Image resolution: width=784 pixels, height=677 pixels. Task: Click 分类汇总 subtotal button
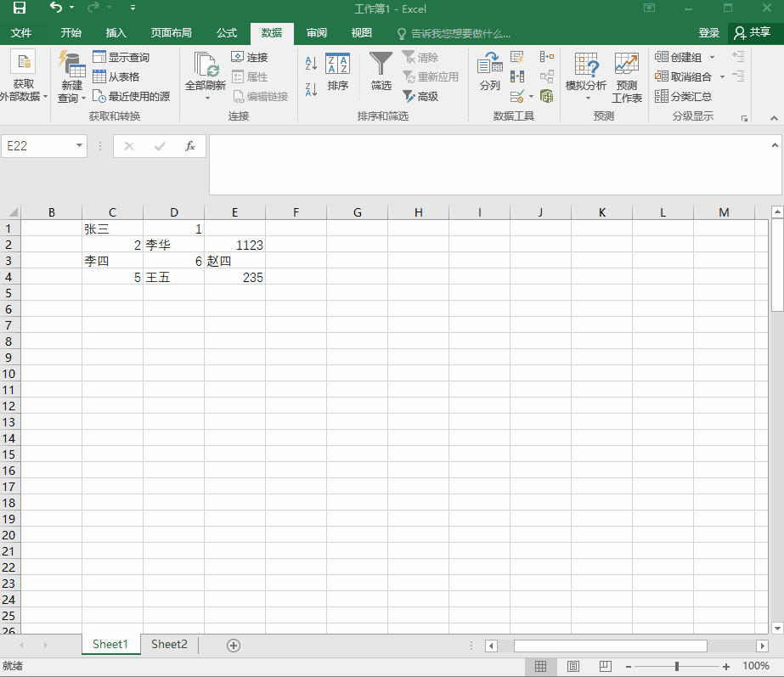coord(683,96)
